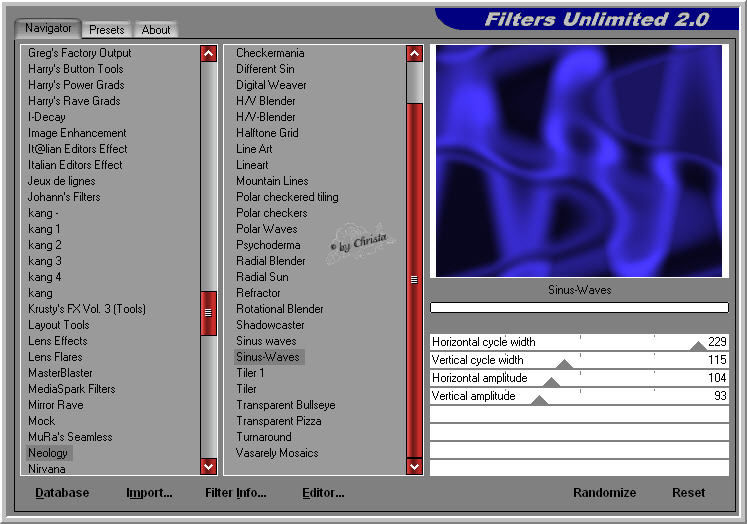Select Layout Tools filter group
747x524 pixels.
(x=59, y=325)
